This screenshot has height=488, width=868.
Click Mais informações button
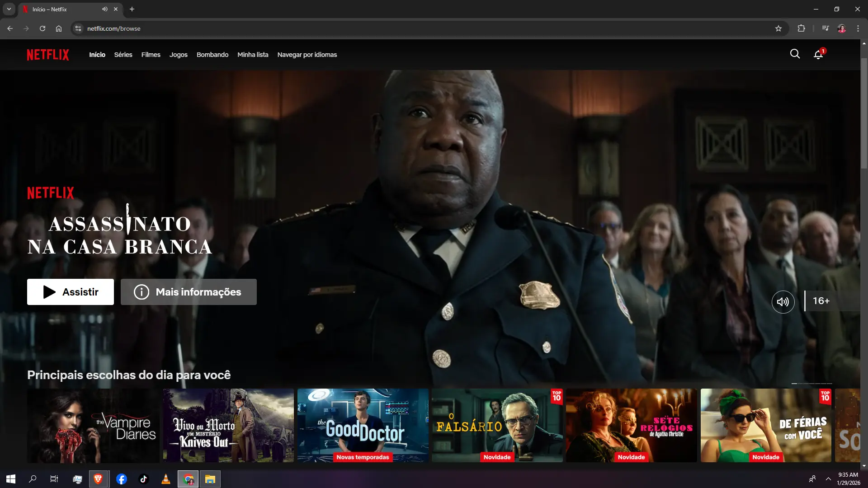[x=189, y=292]
